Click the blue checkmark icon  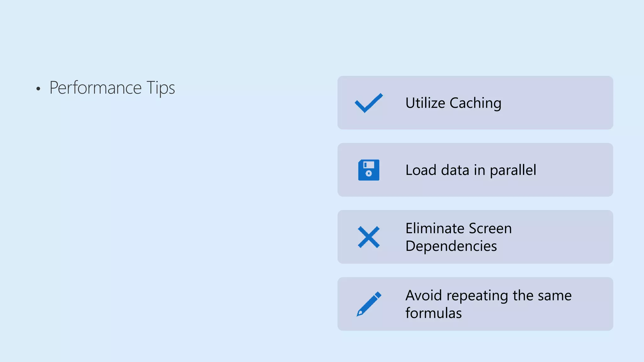pos(369,103)
